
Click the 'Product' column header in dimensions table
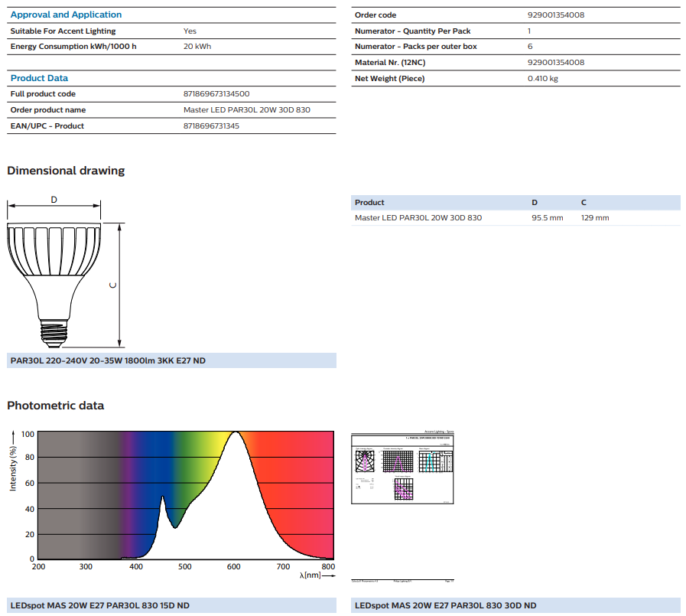369,203
